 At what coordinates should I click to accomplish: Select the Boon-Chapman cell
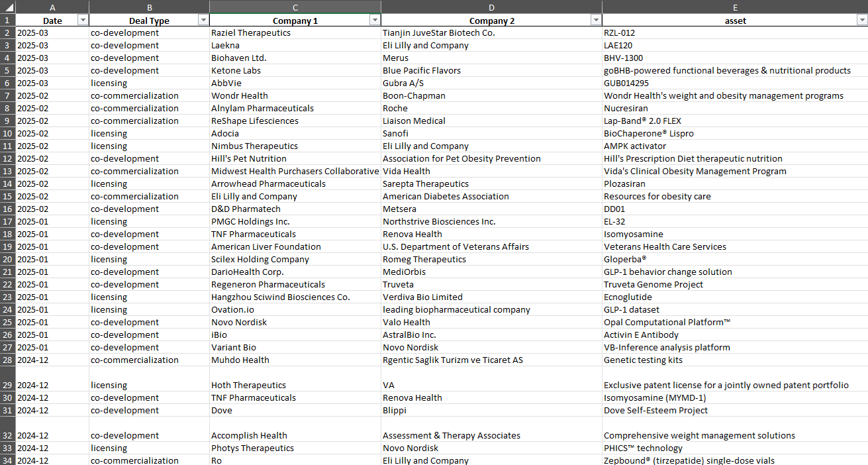pyautogui.click(x=491, y=96)
